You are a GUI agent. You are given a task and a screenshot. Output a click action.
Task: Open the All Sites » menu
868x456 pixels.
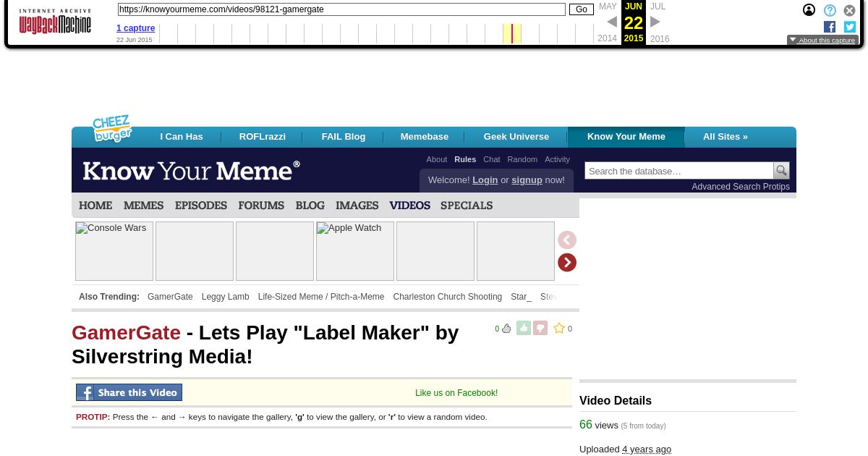pos(726,137)
